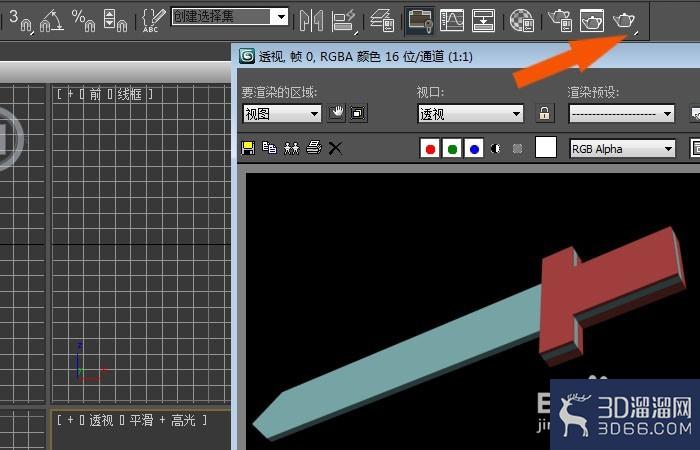Toggle the display alpha channel button

496,149
